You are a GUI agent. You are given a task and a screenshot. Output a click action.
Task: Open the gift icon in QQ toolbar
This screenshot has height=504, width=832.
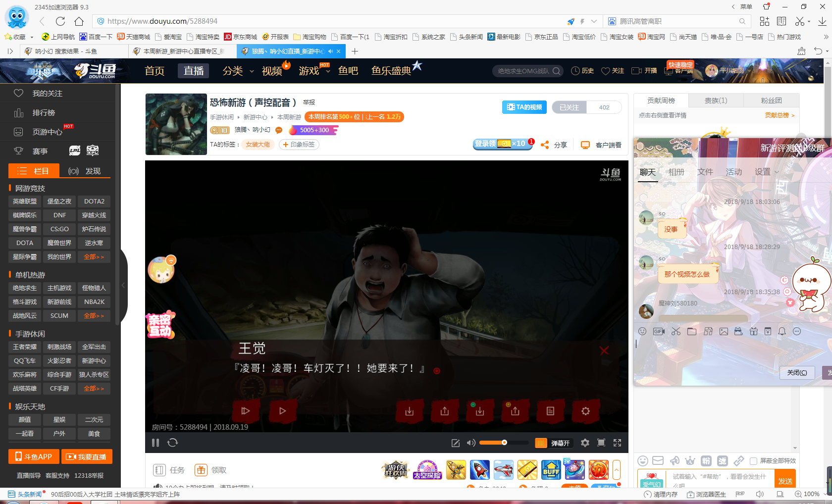(753, 331)
